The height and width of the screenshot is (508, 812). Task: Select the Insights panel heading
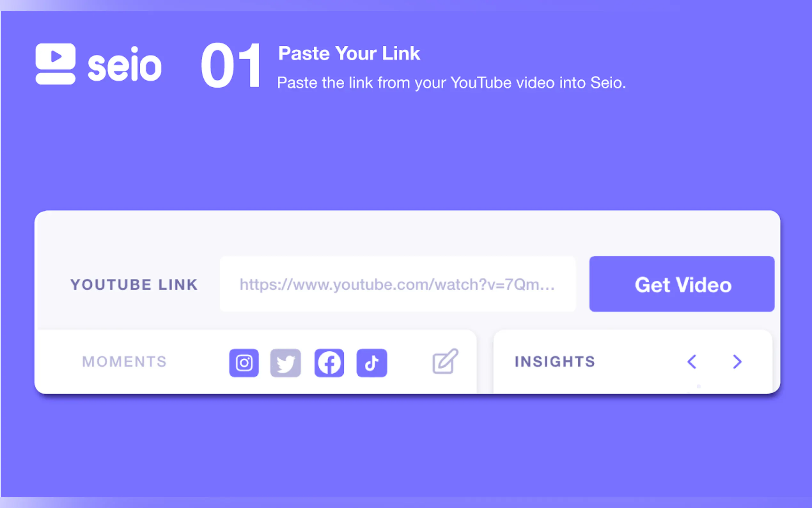tap(555, 361)
